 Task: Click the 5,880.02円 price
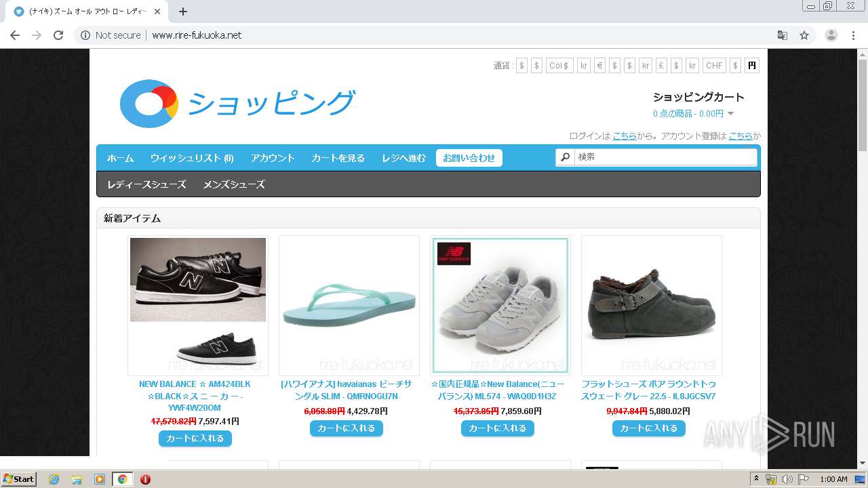coord(670,411)
